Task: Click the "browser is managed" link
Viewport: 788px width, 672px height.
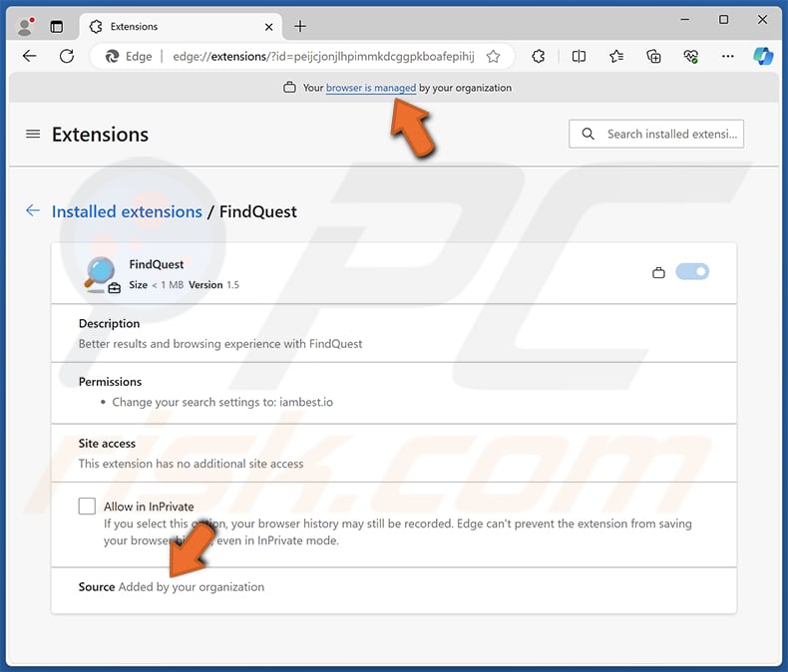Action: click(x=370, y=88)
